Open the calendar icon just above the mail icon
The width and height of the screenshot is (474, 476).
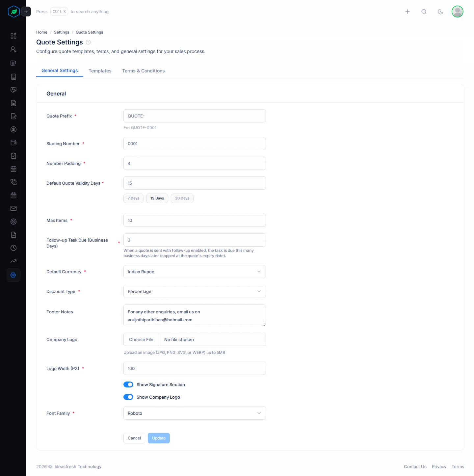pyautogui.click(x=13, y=195)
